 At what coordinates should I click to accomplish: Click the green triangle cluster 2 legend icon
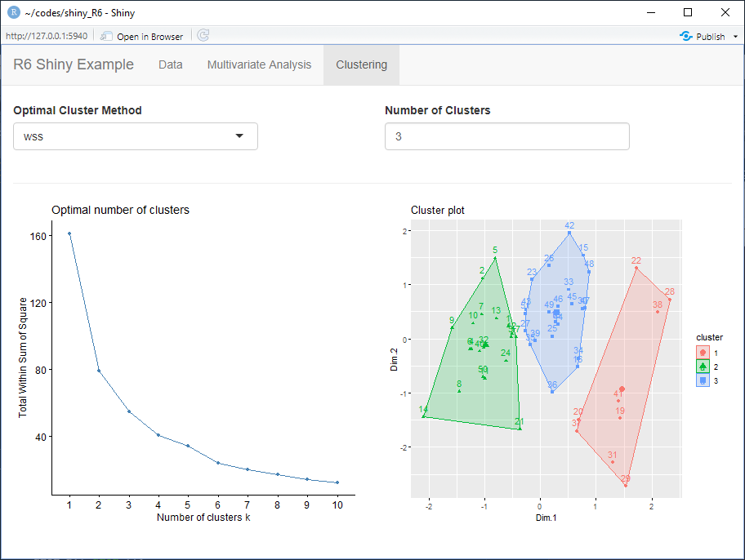703,366
